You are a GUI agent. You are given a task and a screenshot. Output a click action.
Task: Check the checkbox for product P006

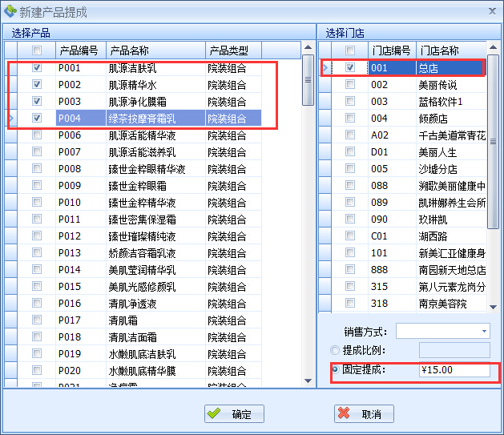(37, 135)
